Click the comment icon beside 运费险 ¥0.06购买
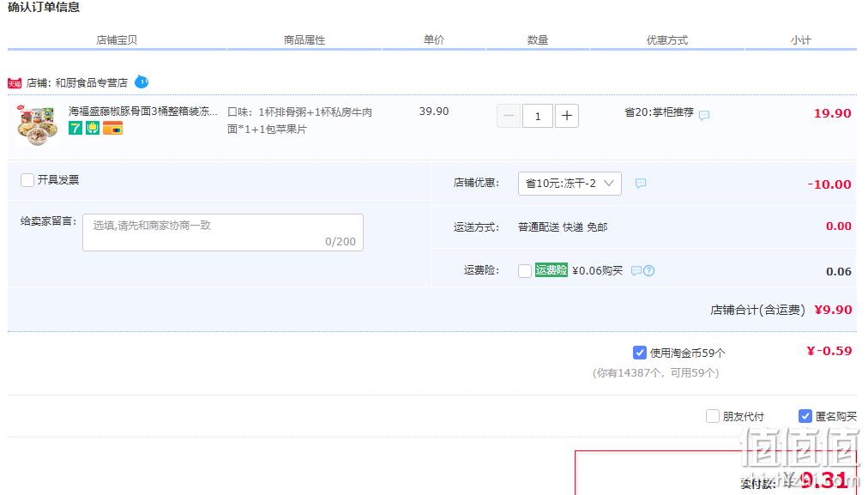The width and height of the screenshot is (868, 495). coord(636,271)
